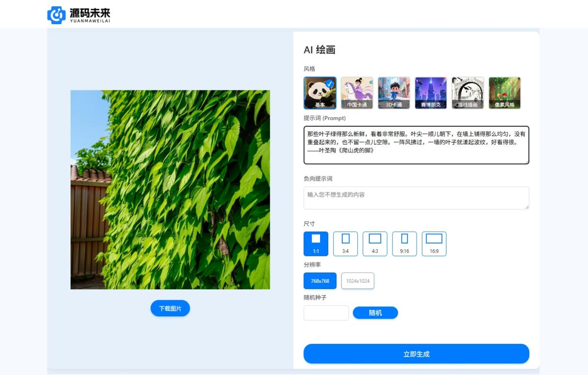Select the 基本 panda style
The width and height of the screenshot is (588, 375).
point(320,93)
